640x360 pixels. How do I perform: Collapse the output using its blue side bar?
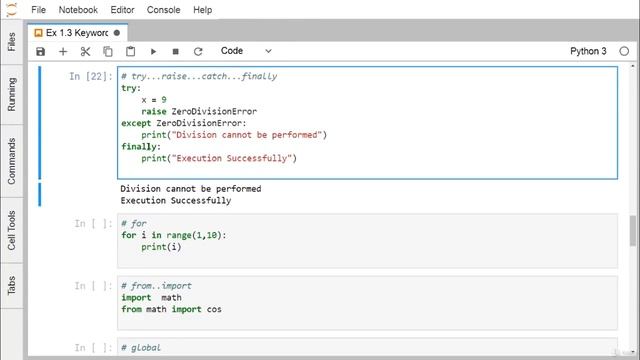tap(40, 195)
